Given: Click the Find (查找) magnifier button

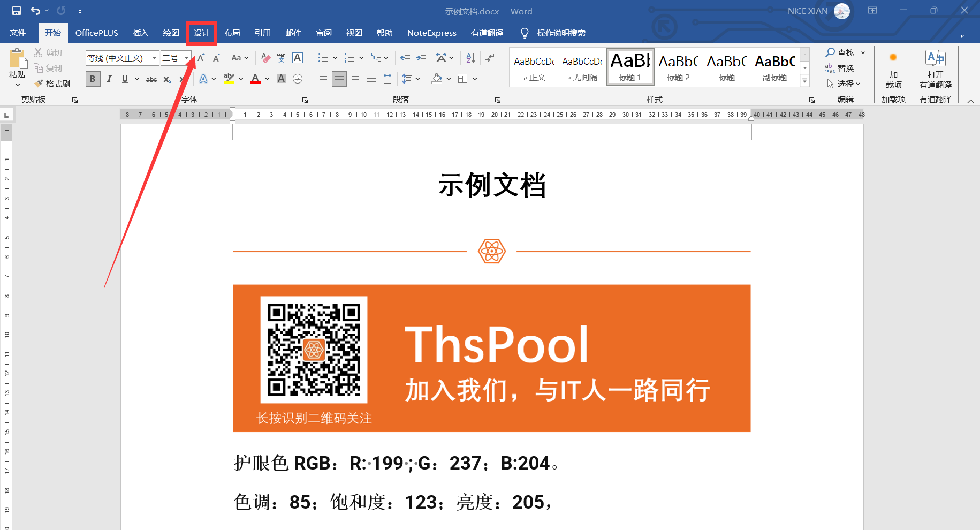Looking at the screenshot, I should 840,52.
